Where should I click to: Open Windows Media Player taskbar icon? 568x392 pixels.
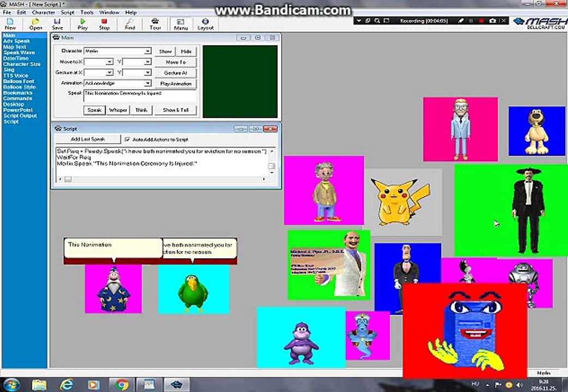[x=94, y=384]
